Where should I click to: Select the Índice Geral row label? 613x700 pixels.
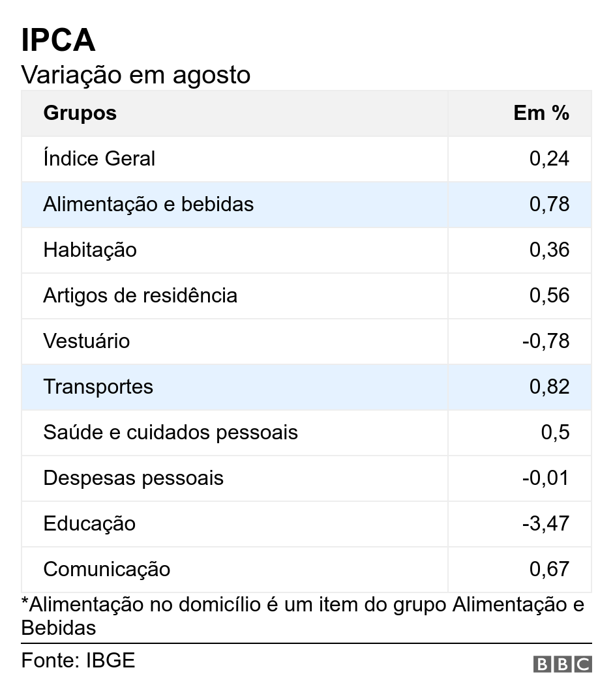(99, 158)
